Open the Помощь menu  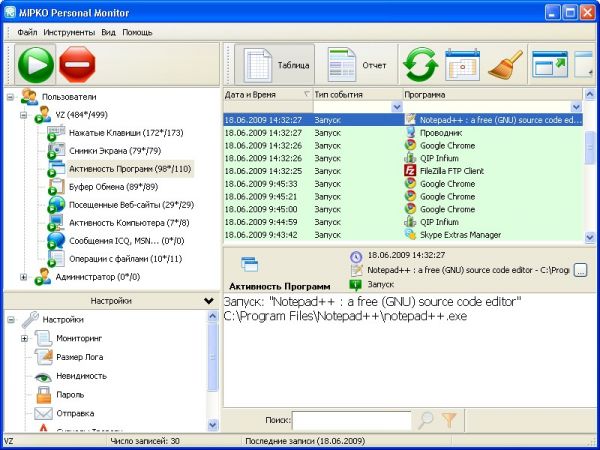pyautogui.click(x=138, y=32)
